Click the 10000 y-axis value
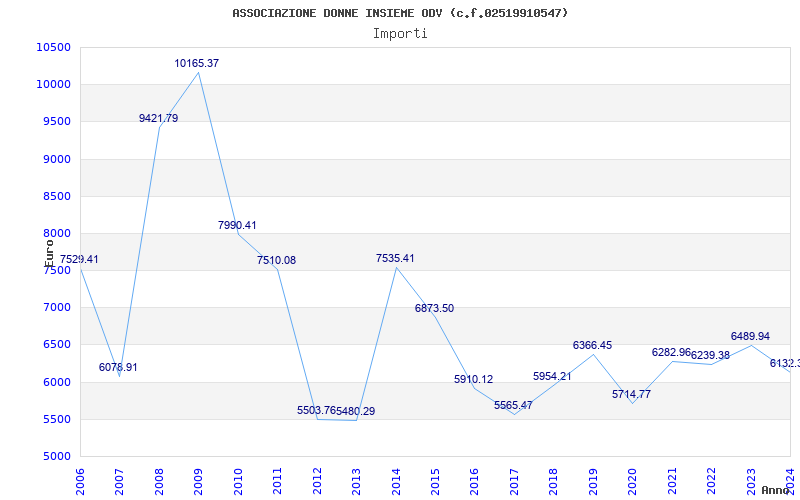Screen dimensions: 800x500 pos(54,85)
